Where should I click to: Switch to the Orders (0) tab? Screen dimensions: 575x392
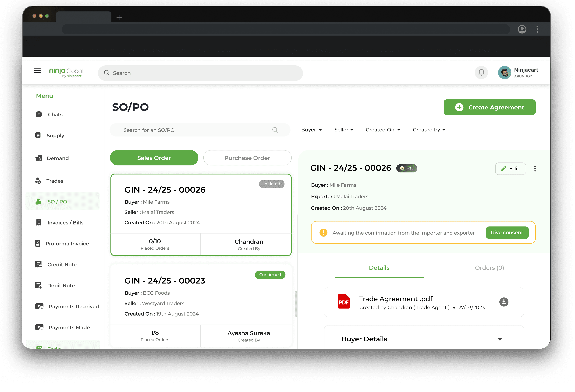pos(489,268)
